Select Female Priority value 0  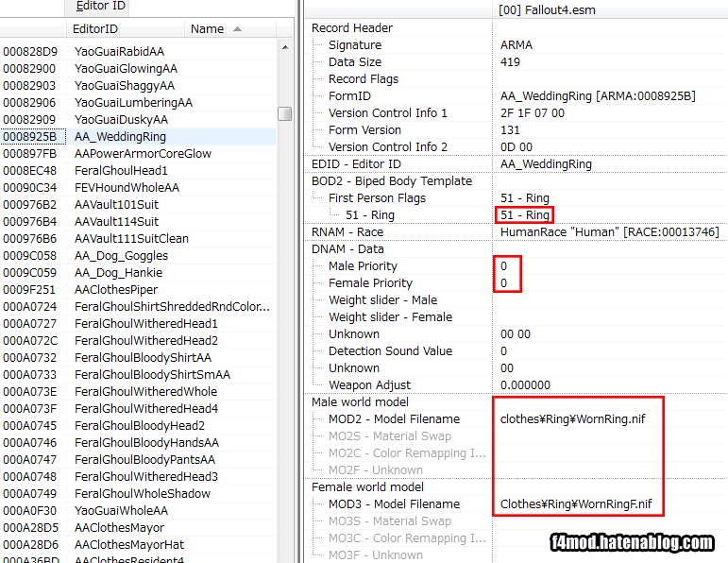point(503,283)
